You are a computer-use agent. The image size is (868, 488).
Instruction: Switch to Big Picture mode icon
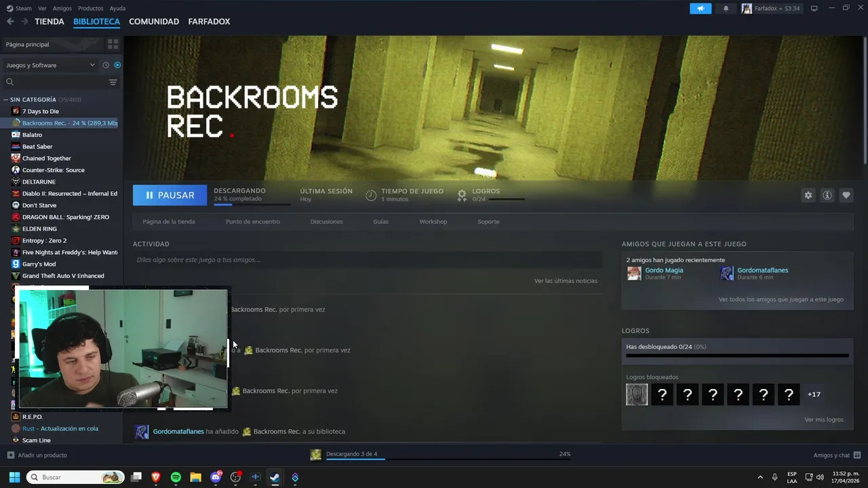click(814, 8)
